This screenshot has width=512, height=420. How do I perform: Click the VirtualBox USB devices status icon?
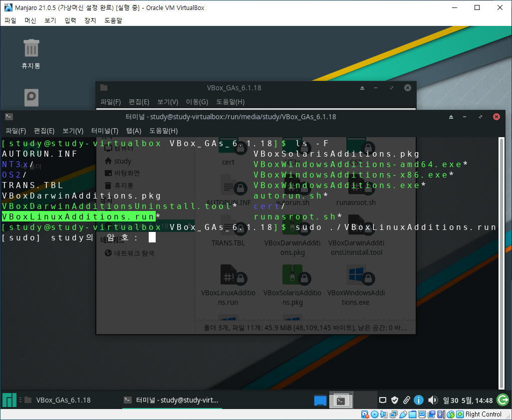403,415
